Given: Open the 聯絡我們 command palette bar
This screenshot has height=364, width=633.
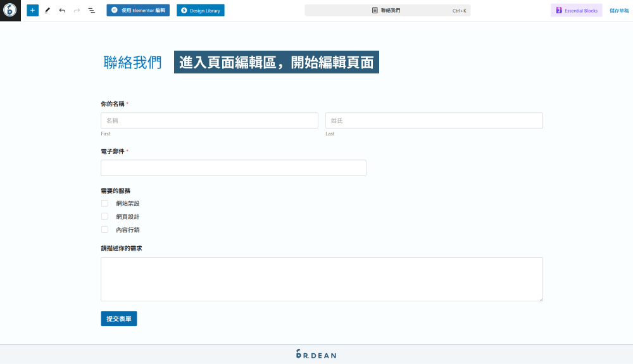Looking at the screenshot, I should pyautogui.click(x=387, y=11).
